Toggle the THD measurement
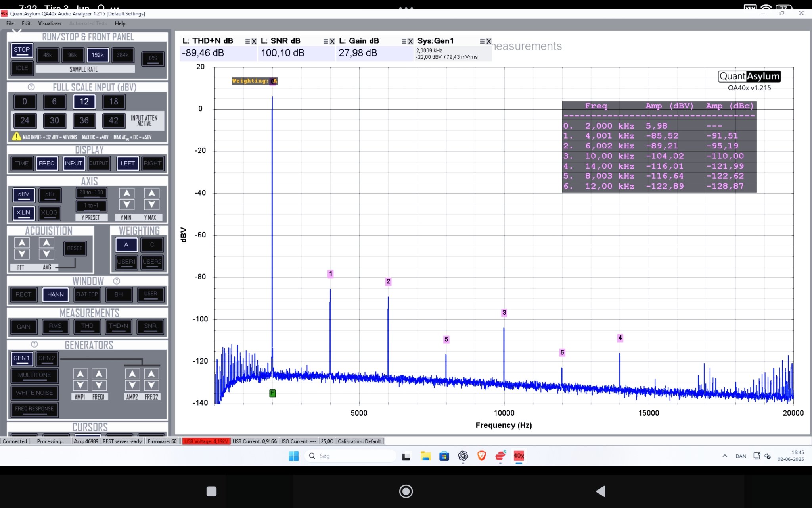The width and height of the screenshot is (812, 508). pos(87,326)
